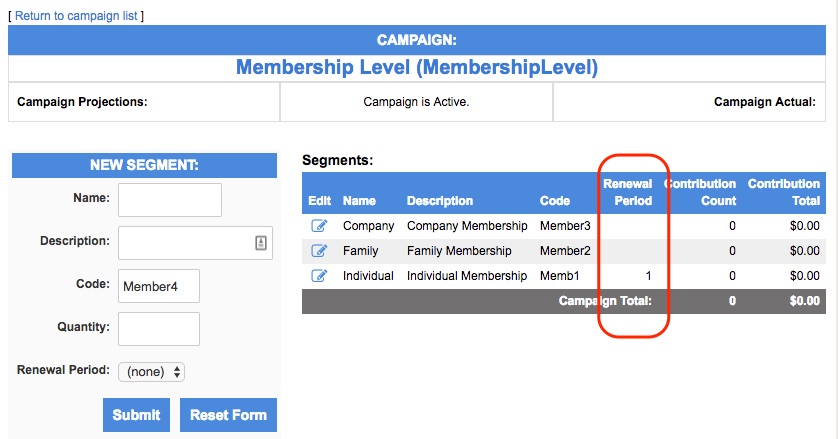Focus the Quantity input field
Image resolution: width=838 pixels, height=439 pixels.
coord(159,329)
